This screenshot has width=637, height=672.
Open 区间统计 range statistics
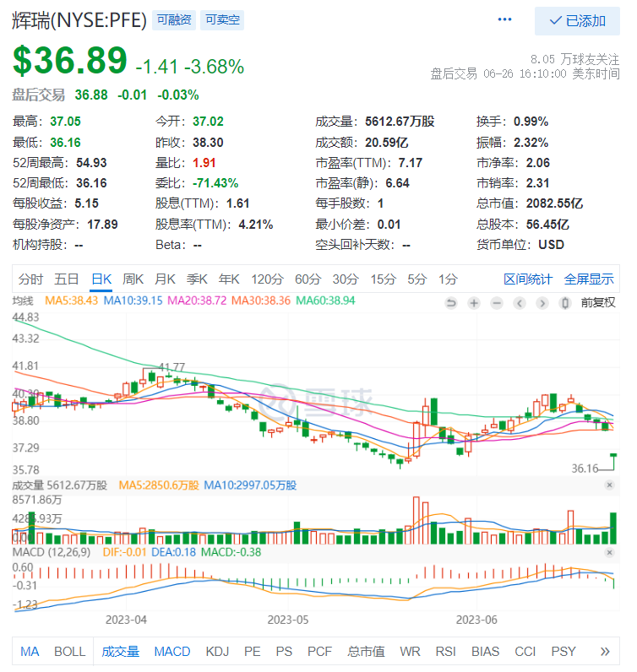coord(528,279)
